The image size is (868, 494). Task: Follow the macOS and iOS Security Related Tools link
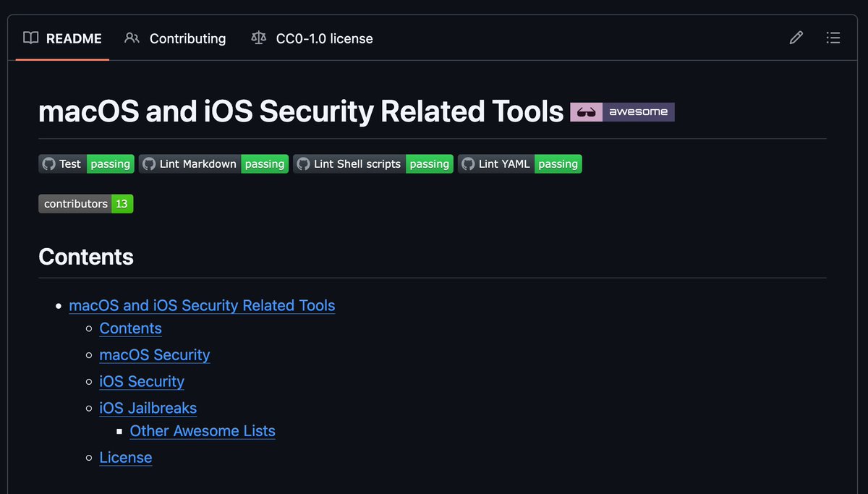(202, 305)
